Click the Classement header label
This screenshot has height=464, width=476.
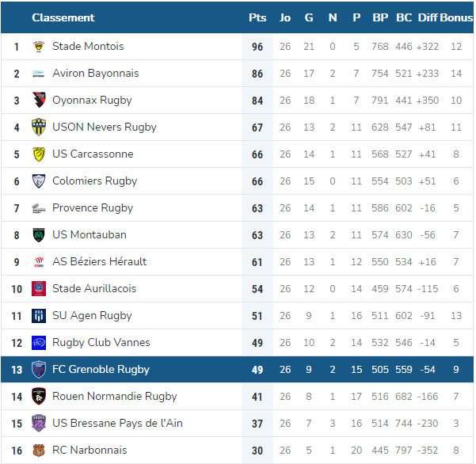[x=63, y=17]
